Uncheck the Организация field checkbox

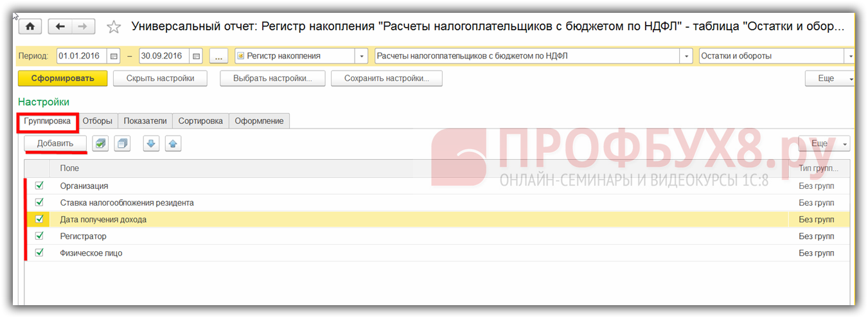tap(39, 186)
